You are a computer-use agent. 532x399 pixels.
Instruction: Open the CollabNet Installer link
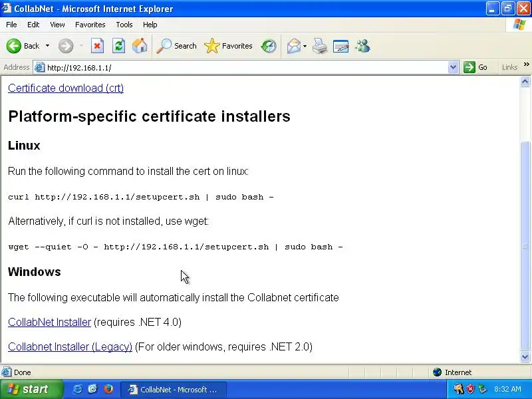click(x=49, y=322)
